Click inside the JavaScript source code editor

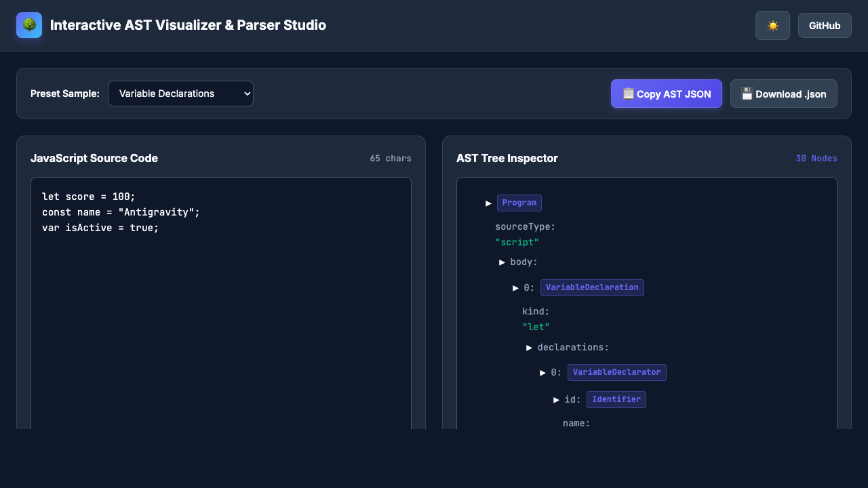pos(221,303)
